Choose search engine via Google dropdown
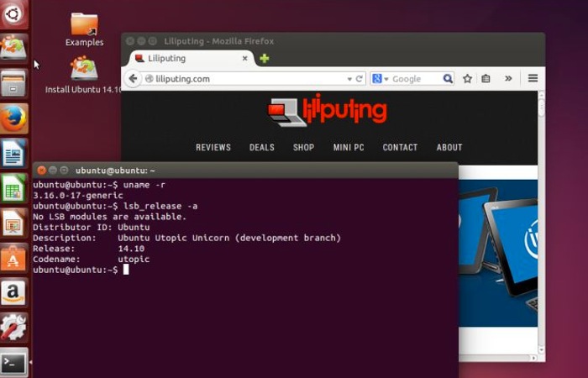 coord(380,79)
